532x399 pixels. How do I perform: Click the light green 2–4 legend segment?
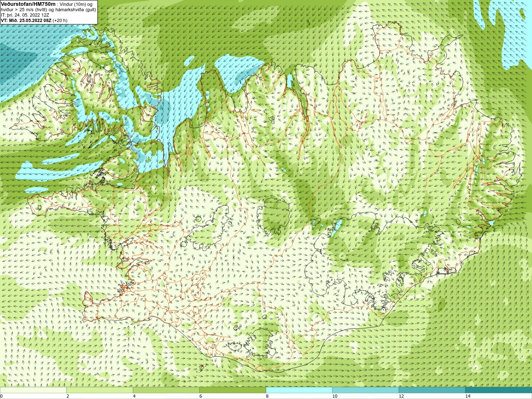100,390
